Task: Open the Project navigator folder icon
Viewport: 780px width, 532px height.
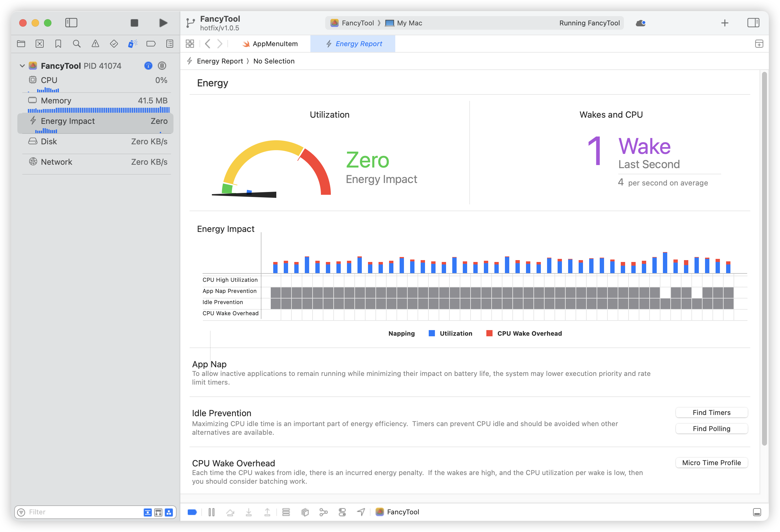Action: tap(21, 44)
